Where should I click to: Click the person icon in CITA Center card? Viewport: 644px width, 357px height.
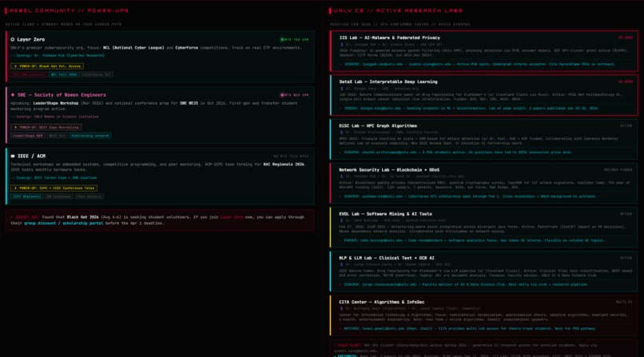[x=341, y=308]
